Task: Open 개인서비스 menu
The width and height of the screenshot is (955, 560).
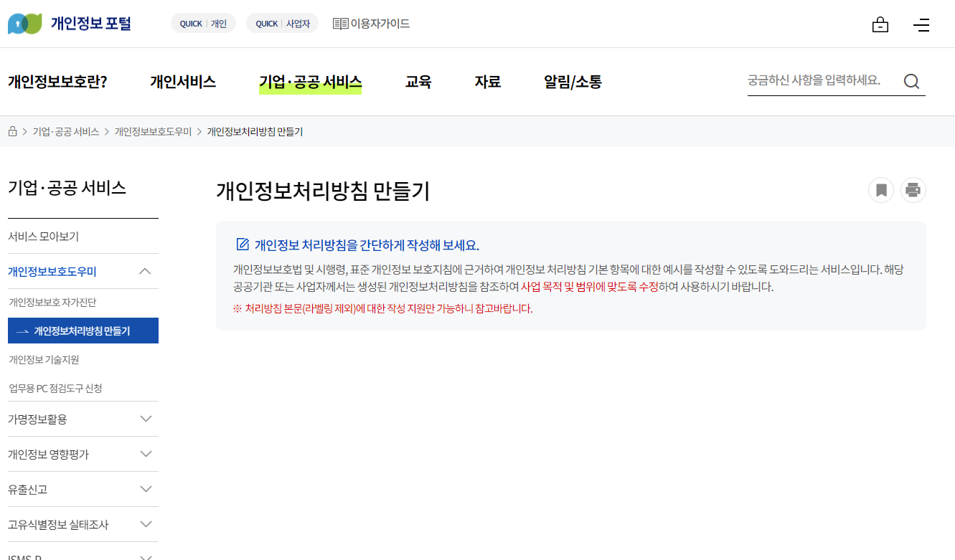Action: pos(183,82)
